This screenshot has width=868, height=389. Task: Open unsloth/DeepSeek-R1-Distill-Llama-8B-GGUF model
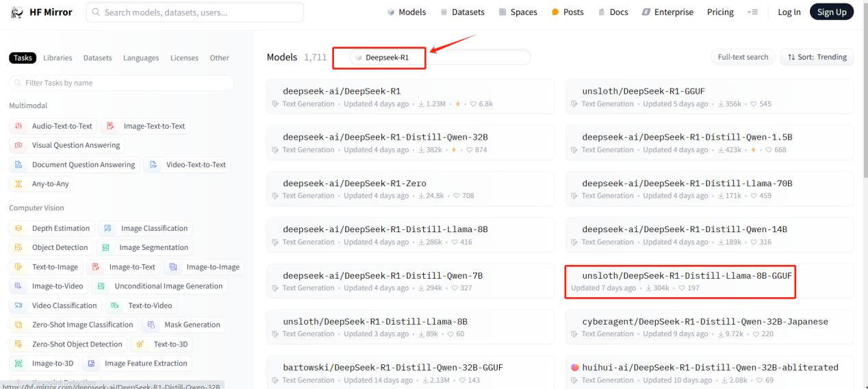[x=710, y=281]
